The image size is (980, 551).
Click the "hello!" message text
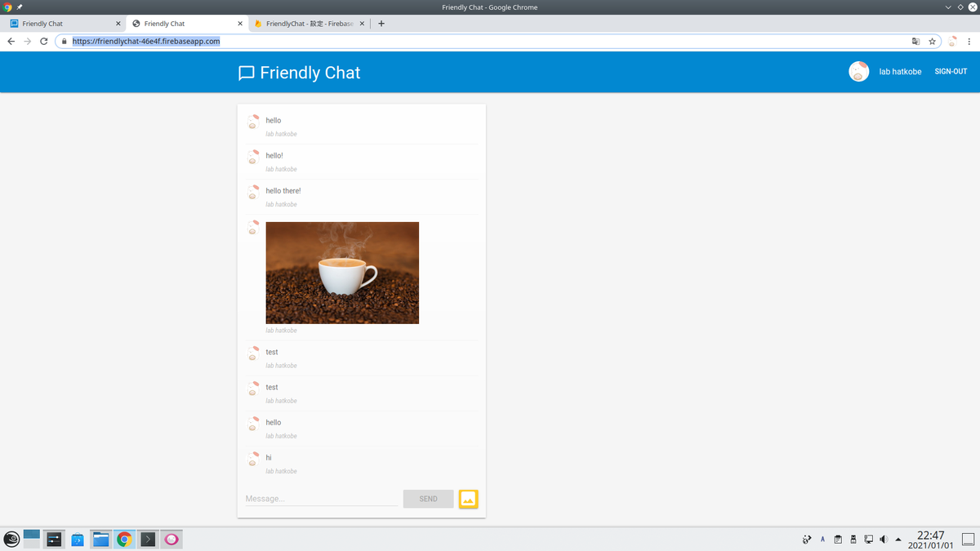pyautogui.click(x=274, y=156)
